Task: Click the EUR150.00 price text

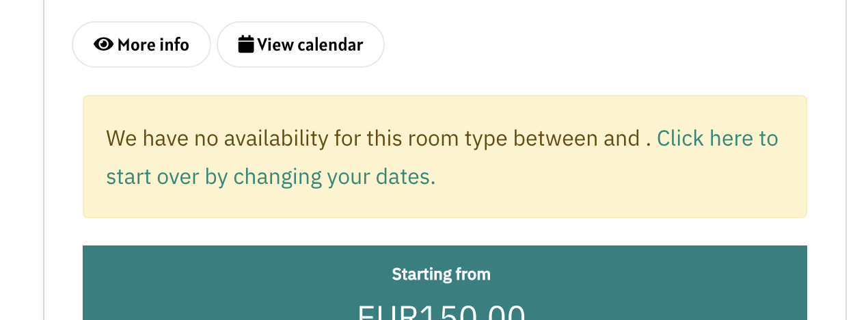Action: [441, 313]
